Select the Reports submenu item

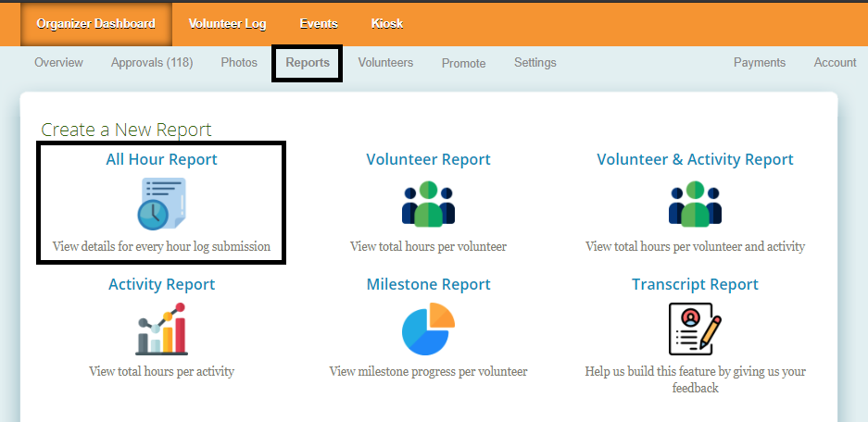(x=308, y=63)
